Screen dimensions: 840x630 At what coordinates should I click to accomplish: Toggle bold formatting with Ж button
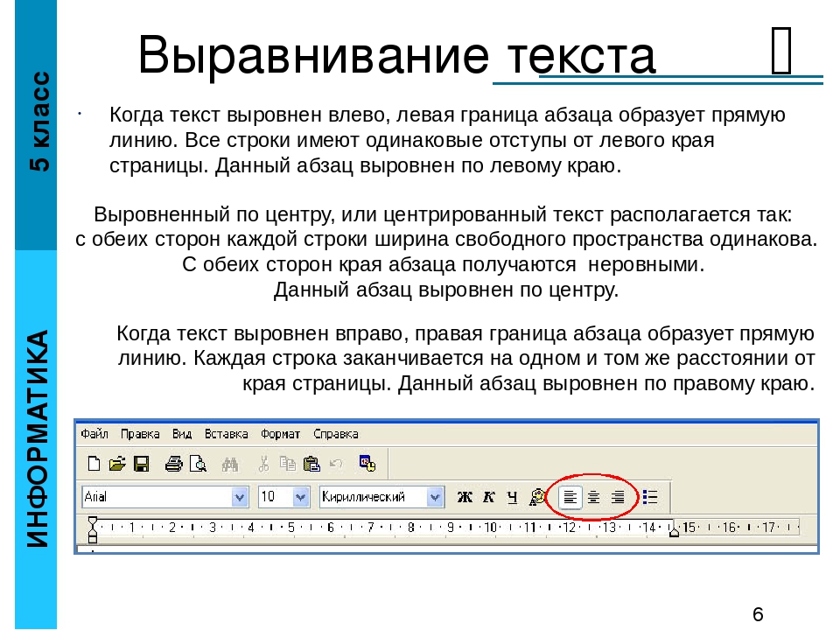(465, 497)
